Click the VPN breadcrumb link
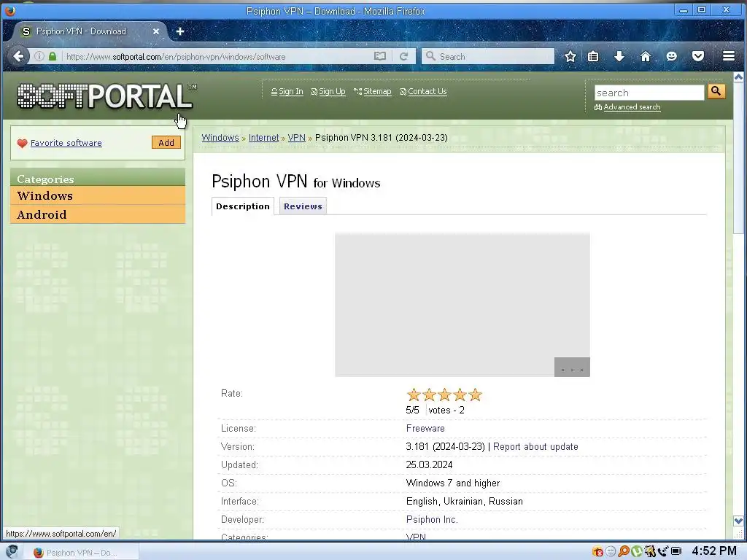The image size is (747, 560). pos(296,138)
